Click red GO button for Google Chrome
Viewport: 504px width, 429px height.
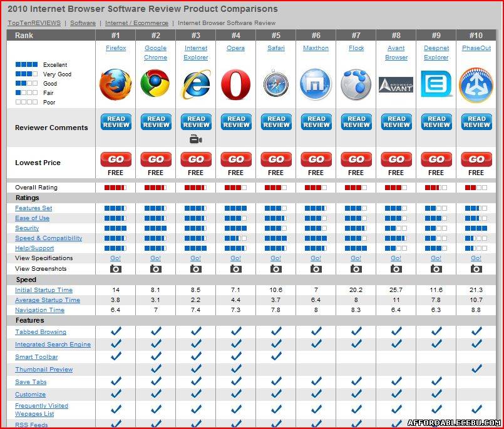pos(156,159)
